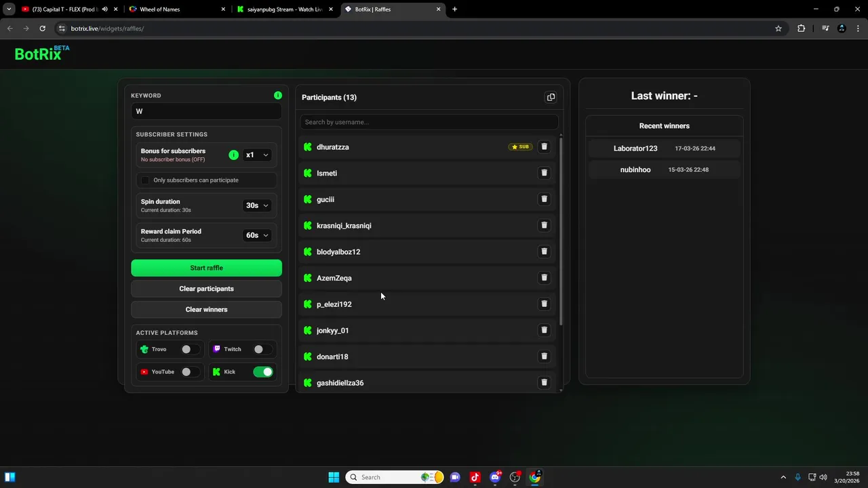Remove gashidiellza36 via trash icon
Screen dimensions: 868x488
pyautogui.click(x=544, y=382)
